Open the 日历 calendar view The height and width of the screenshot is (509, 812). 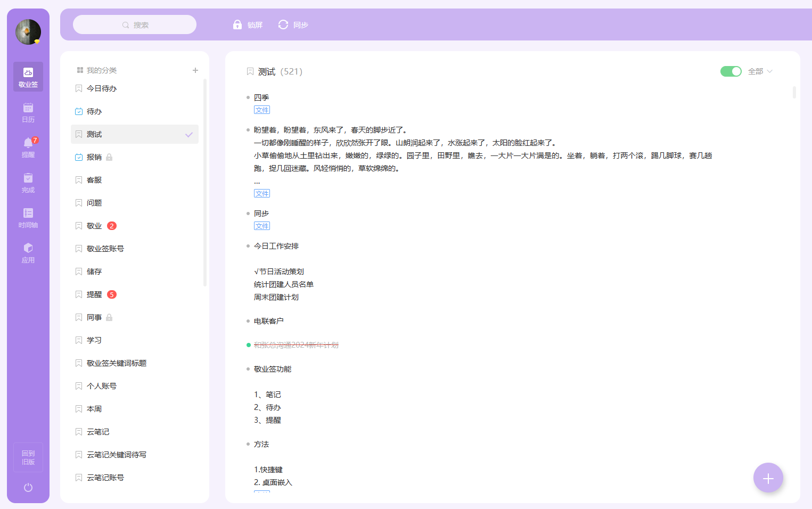tap(28, 112)
